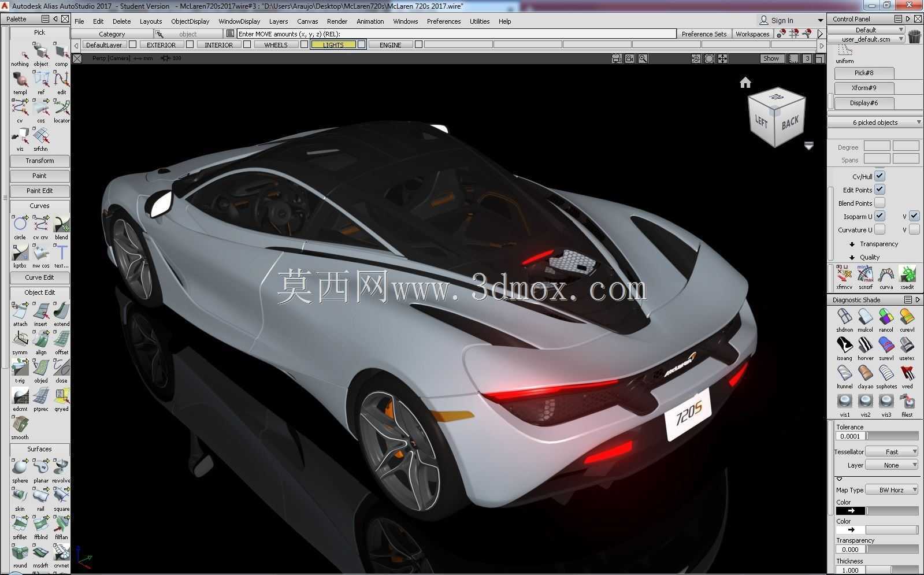Open the Default shelf dropdown

tap(866, 29)
